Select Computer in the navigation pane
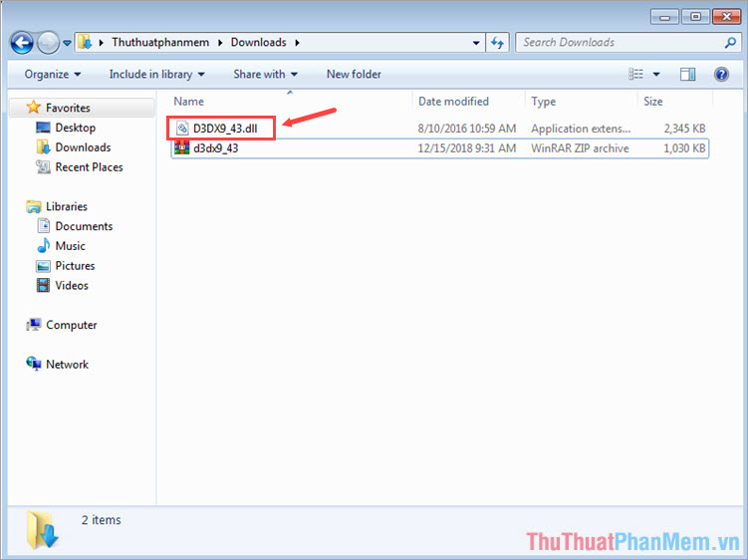 click(71, 325)
